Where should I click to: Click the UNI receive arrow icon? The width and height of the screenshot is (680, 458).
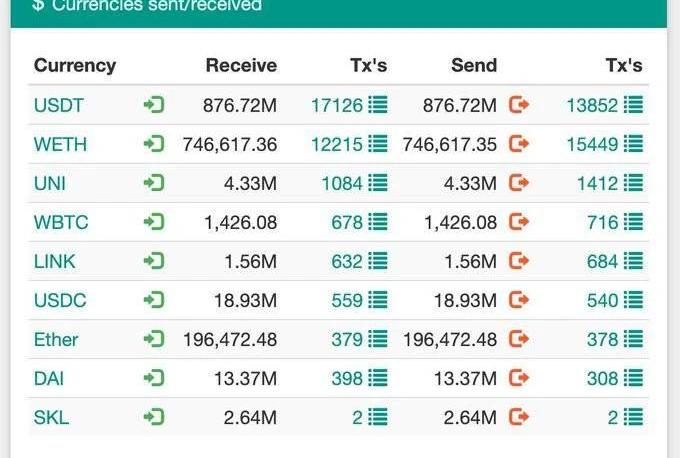(x=153, y=183)
